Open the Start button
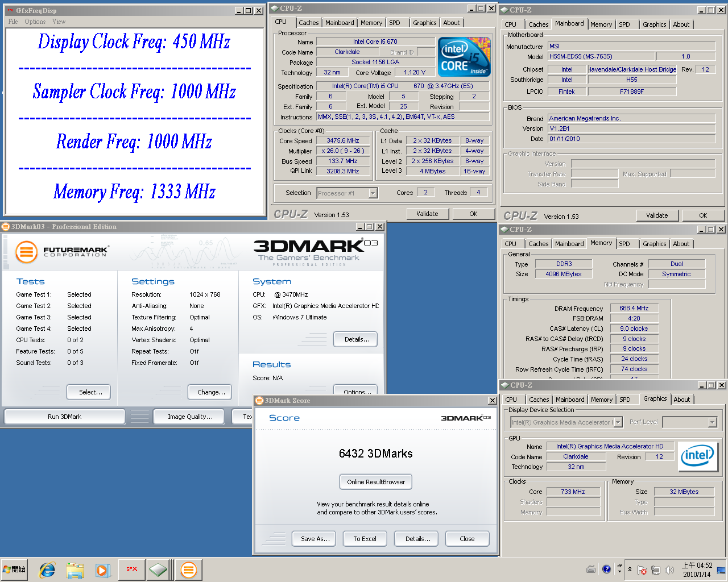 (x=15, y=569)
